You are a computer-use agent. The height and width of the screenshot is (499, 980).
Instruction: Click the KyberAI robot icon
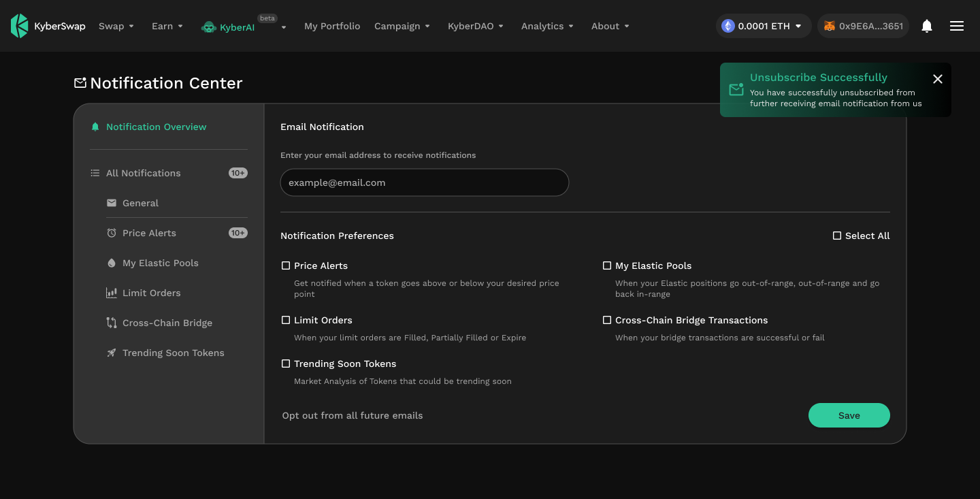208,27
